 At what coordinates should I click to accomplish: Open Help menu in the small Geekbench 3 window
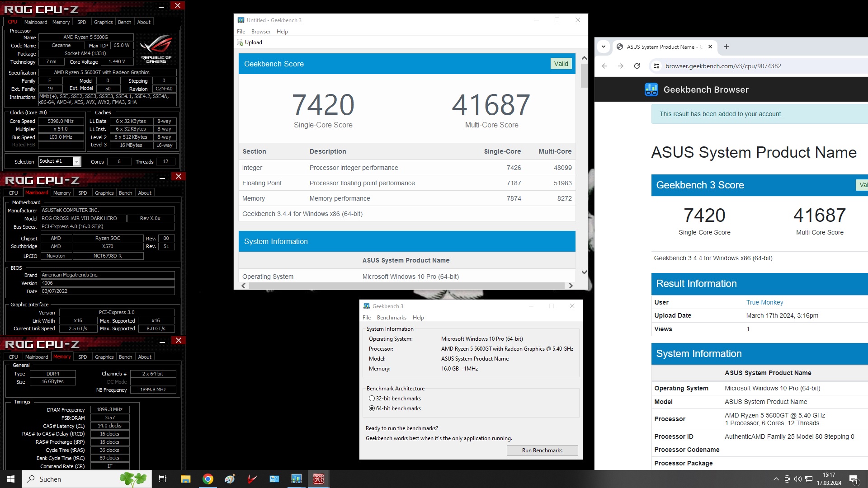(418, 318)
